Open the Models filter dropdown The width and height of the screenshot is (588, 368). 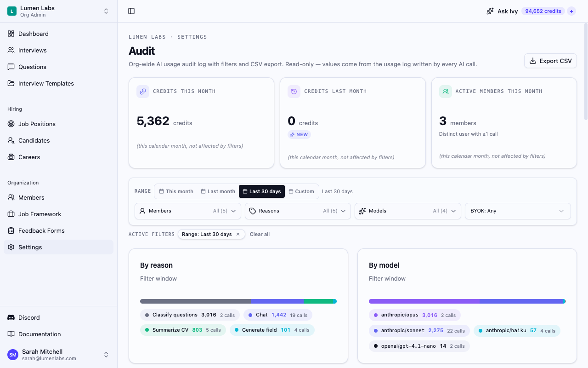(408, 211)
